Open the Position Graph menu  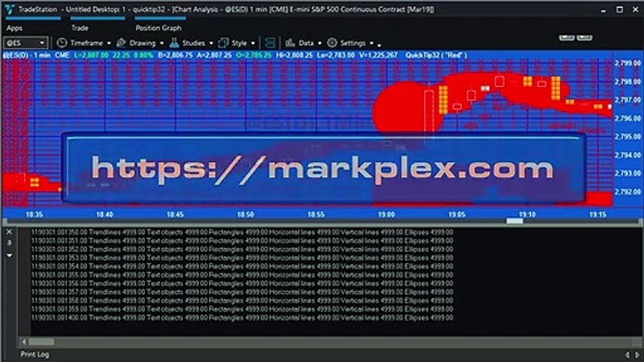158,28
